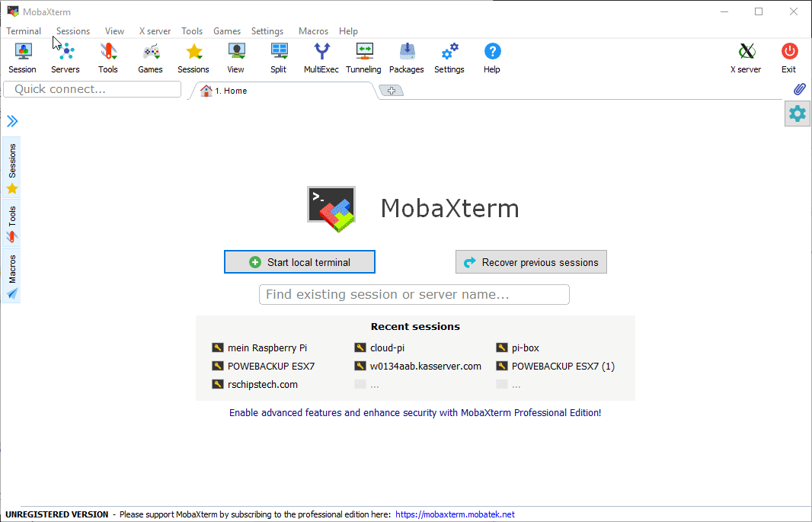Open the Games menu in menu bar
Image resolution: width=812 pixels, height=522 pixels.
click(x=227, y=31)
